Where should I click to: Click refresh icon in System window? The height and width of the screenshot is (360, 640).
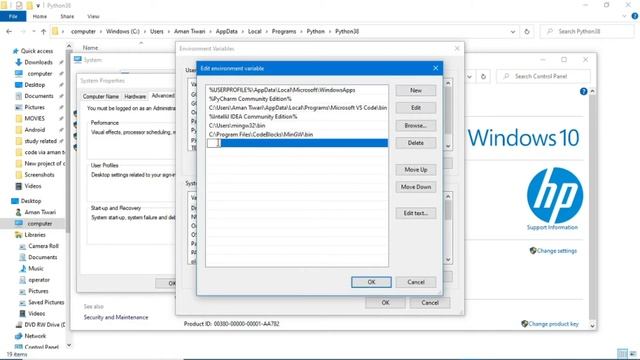pyautogui.click(x=483, y=76)
